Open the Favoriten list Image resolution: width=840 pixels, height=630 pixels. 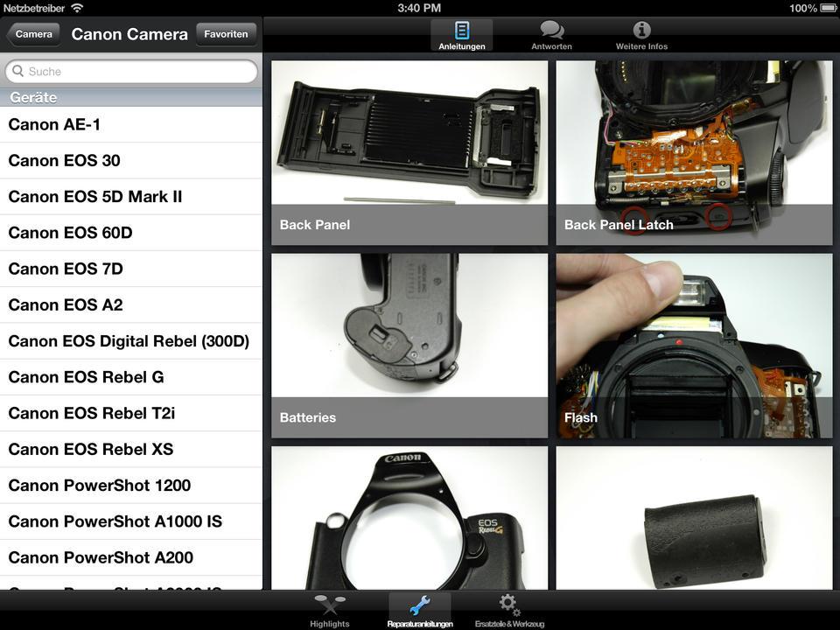coord(226,34)
